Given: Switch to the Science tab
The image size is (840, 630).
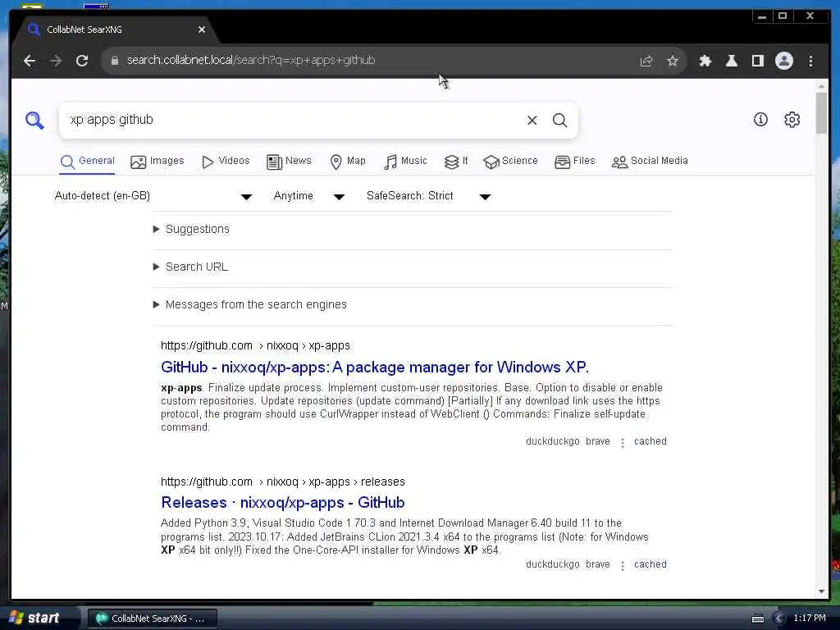Looking at the screenshot, I should 510,162.
